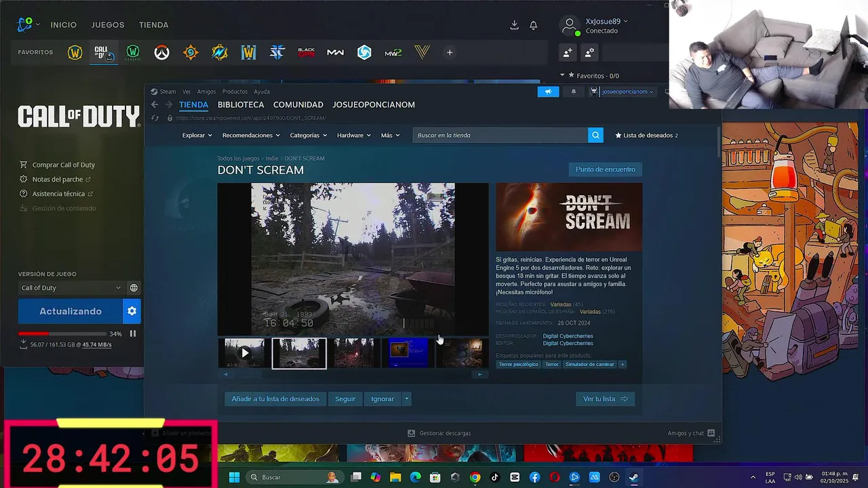
Task: Select WoW Classic in favorites bar
Action: (x=133, y=52)
